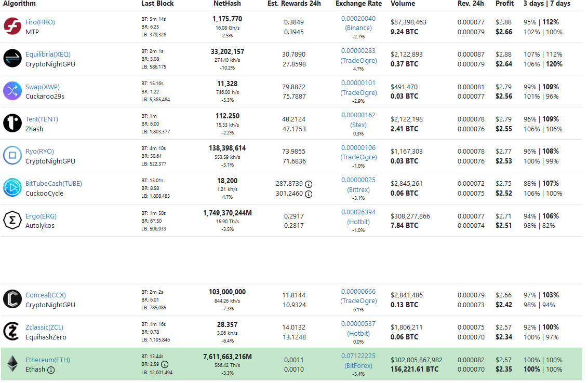
Task: Select the MTP algorithm label
Action: (32, 32)
